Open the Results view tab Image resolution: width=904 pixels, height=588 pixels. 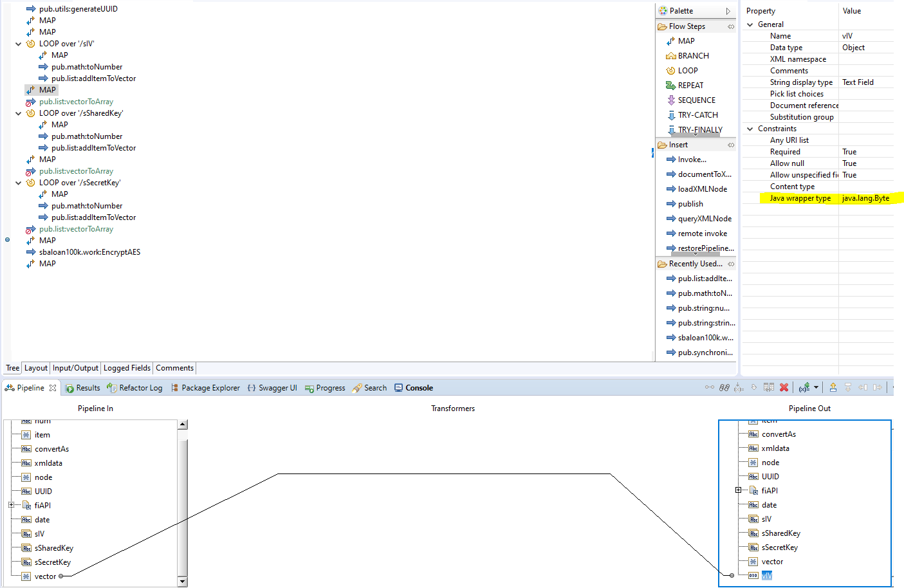point(82,388)
